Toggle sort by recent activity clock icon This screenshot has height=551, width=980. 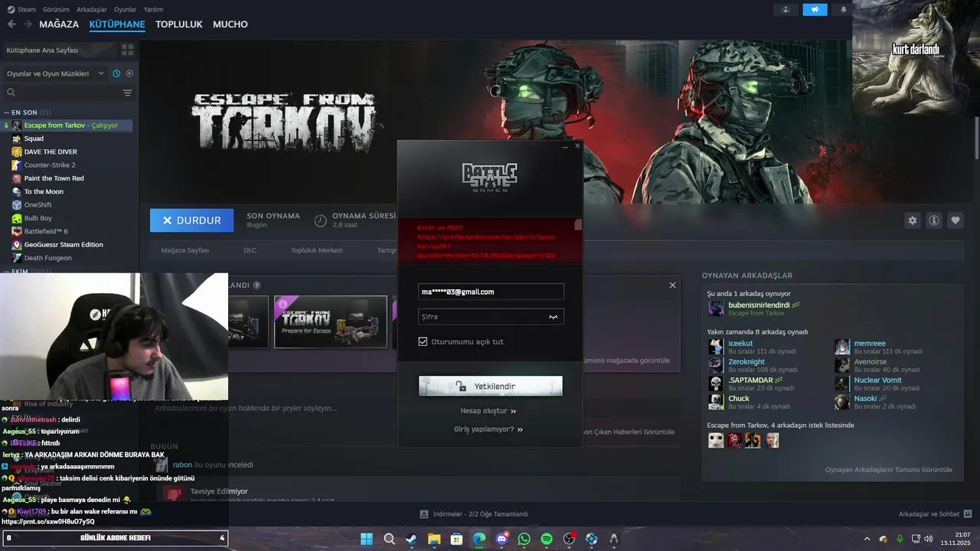116,73
